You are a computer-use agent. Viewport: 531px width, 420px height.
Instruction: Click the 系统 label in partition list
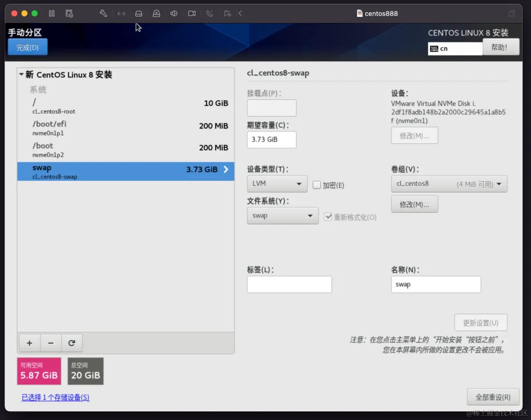(38, 90)
